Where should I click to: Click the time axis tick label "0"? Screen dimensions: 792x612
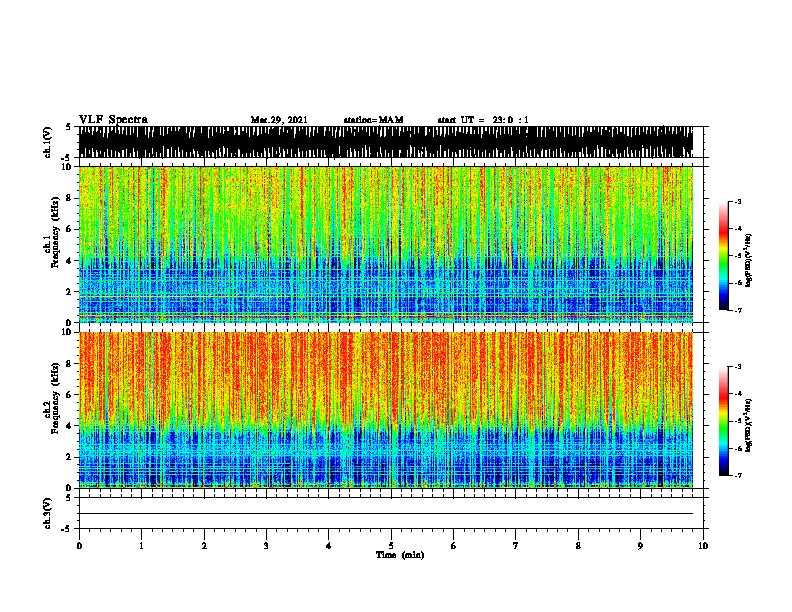[79, 545]
